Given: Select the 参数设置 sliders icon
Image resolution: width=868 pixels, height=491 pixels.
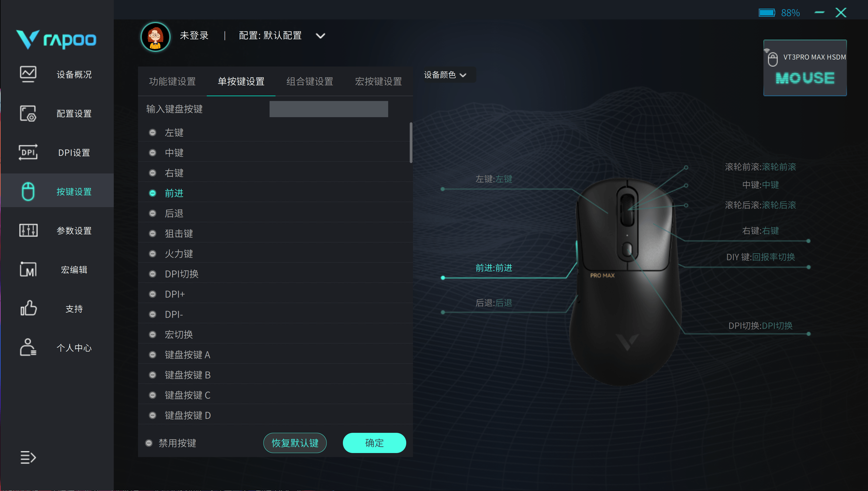Looking at the screenshot, I should 28,231.
